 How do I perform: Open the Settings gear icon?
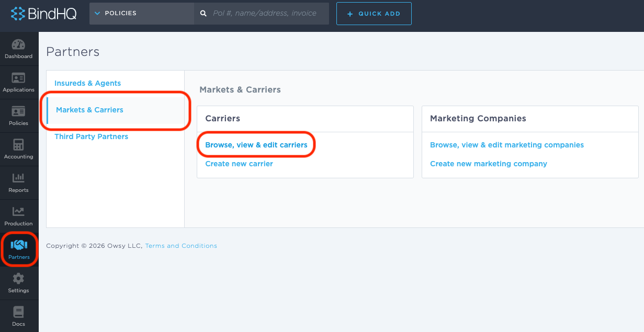[x=18, y=279]
